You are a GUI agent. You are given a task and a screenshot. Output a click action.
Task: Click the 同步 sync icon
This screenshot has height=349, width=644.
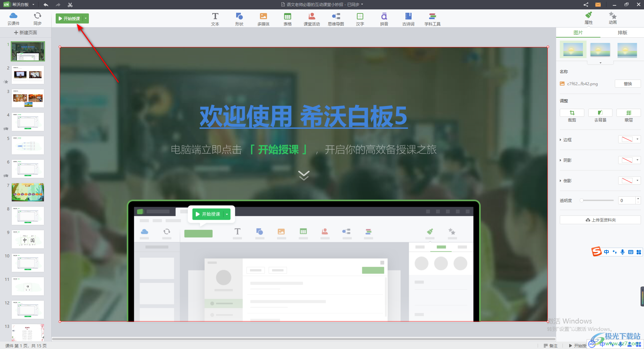click(x=38, y=18)
